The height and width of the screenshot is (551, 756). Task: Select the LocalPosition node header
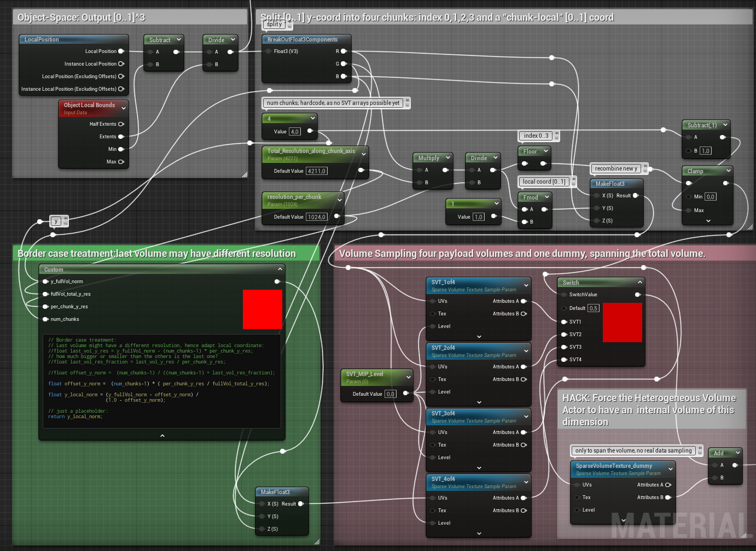click(x=74, y=39)
